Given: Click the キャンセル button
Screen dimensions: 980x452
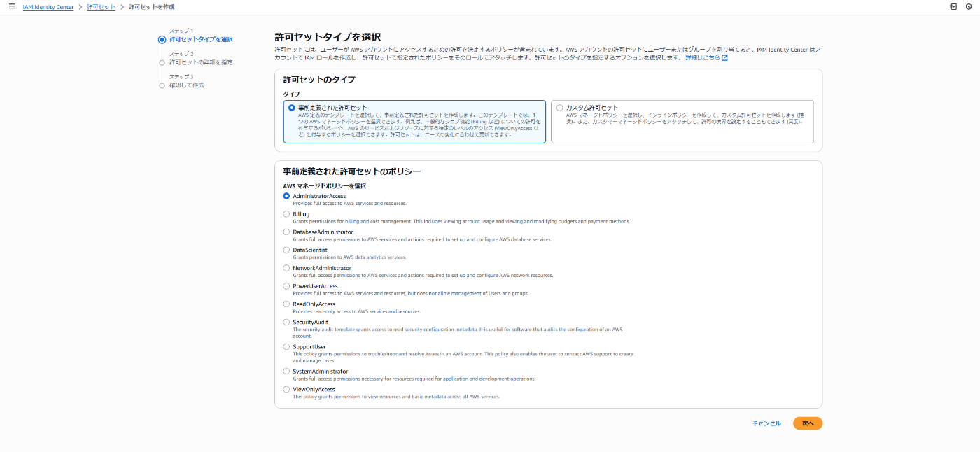Looking at the screenshot, I should [x=766, y=423].
